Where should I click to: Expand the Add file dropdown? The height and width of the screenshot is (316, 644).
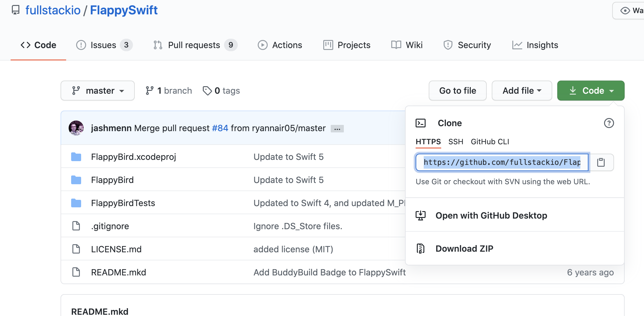pyautogui.click(x=522, y=91)
